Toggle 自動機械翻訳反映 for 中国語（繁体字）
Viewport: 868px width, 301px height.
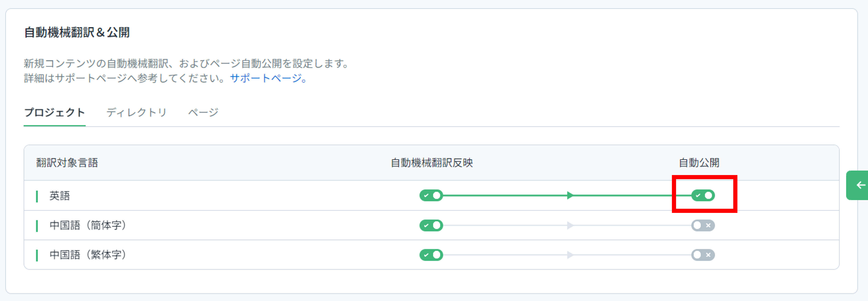click(x=431, y=255)
